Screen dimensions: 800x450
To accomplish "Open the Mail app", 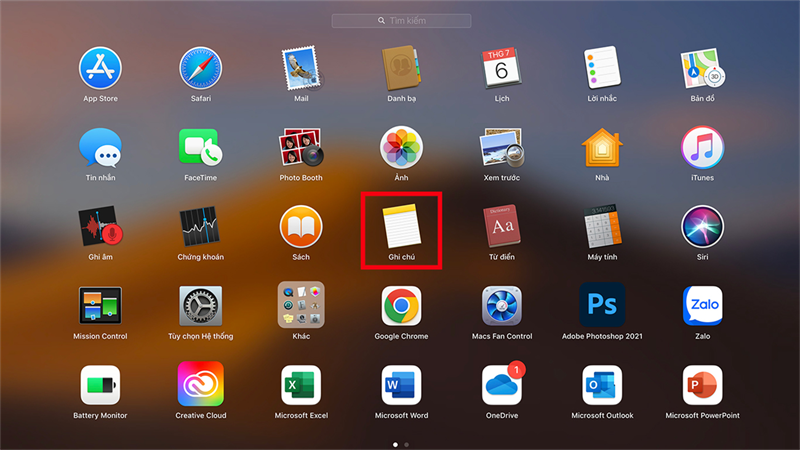I will 301,68.
